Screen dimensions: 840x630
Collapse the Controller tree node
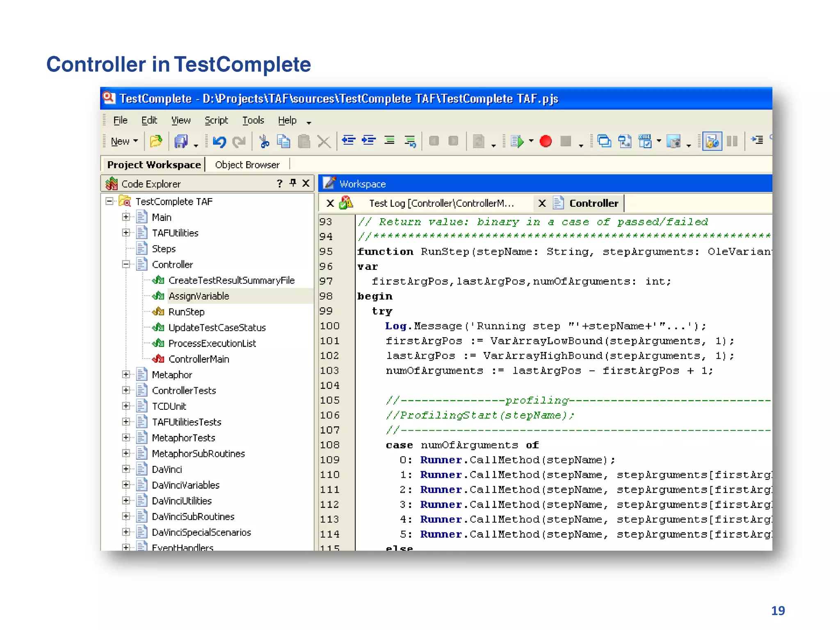click(126, 265)
